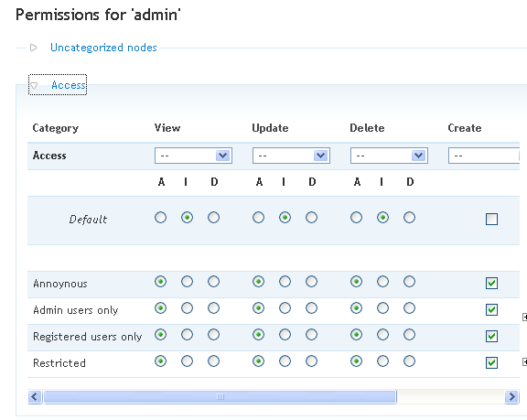Set Admin users only Update to Ignore
This screenshot has width=527, height=420.
(x=285, y=307)
